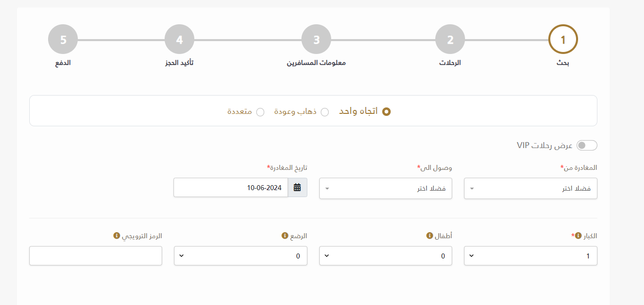
Task: Go to step 3 معلومات المسافرين
Action: click(x=316, y=39)
